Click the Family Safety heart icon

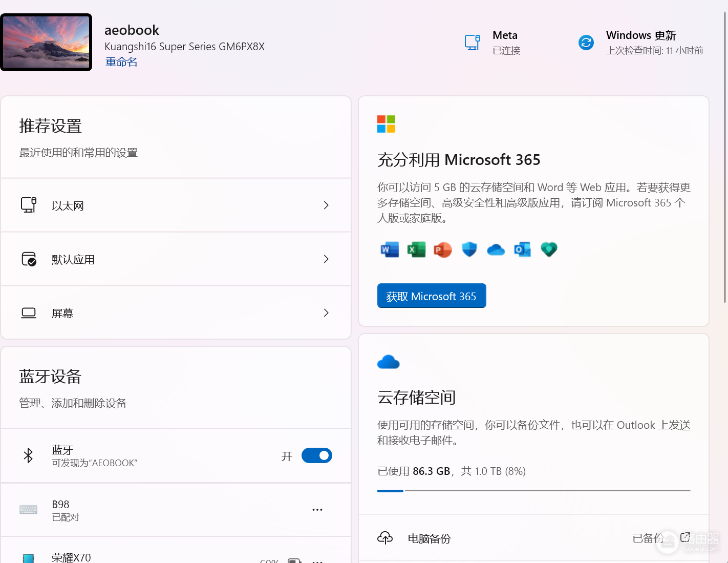pyautogui.click(x=549, y=249)
